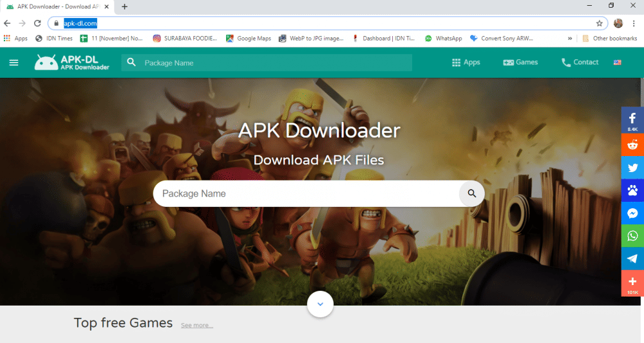Click the APK-DL Android logo
Screen dimensions: 644x343
click(72, 63)
